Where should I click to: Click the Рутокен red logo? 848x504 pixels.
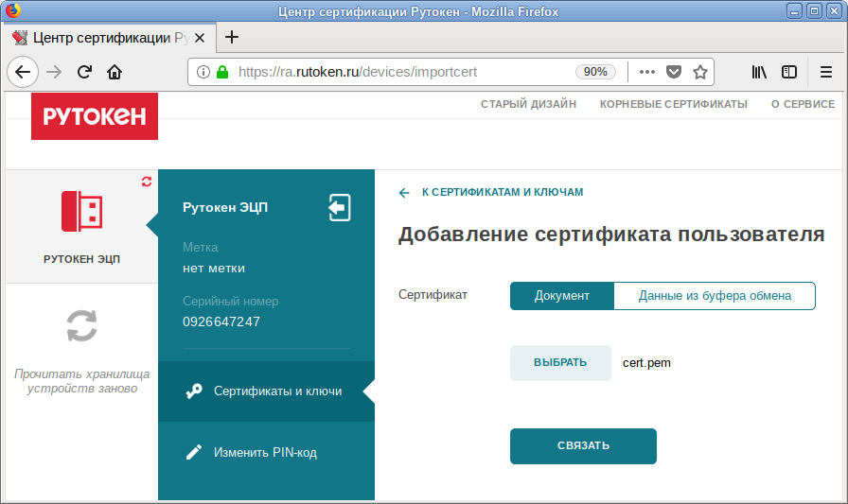(x=95, y=116)
